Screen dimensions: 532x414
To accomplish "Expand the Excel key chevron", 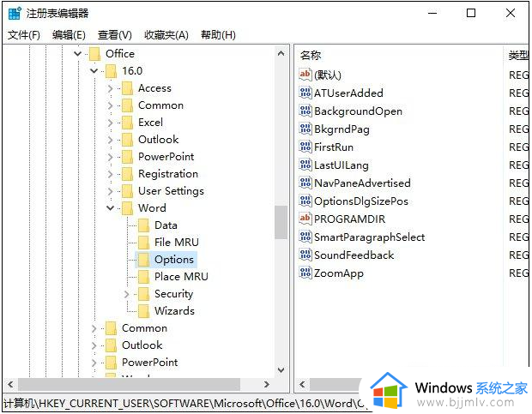I will click(x=110, y=123).
